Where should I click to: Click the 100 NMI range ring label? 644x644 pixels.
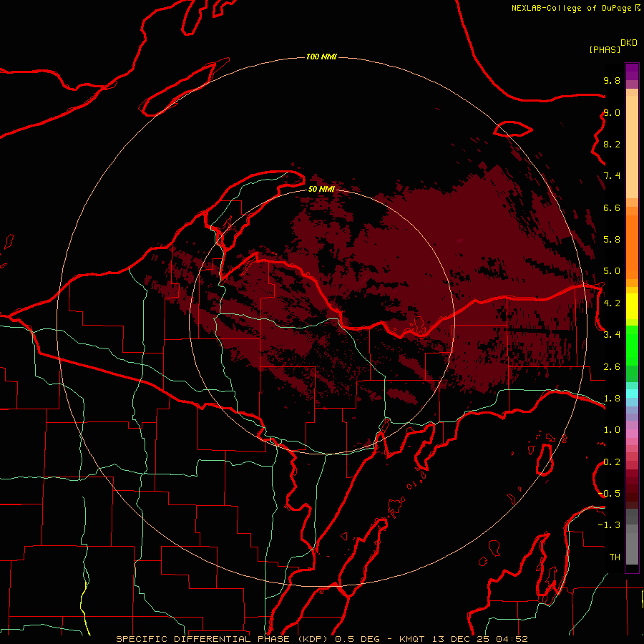321,57
